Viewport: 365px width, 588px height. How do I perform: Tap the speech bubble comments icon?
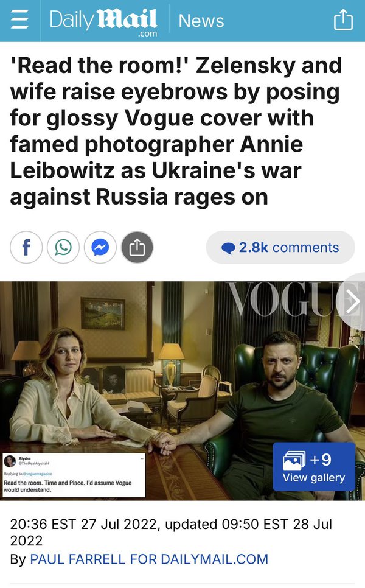(x=228, y=248)
